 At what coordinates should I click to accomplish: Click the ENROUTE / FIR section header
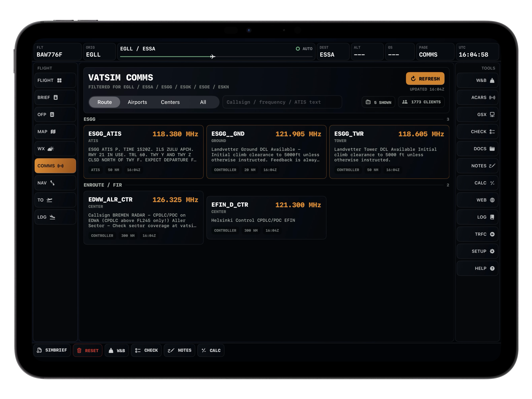click(x=103, y=185)
